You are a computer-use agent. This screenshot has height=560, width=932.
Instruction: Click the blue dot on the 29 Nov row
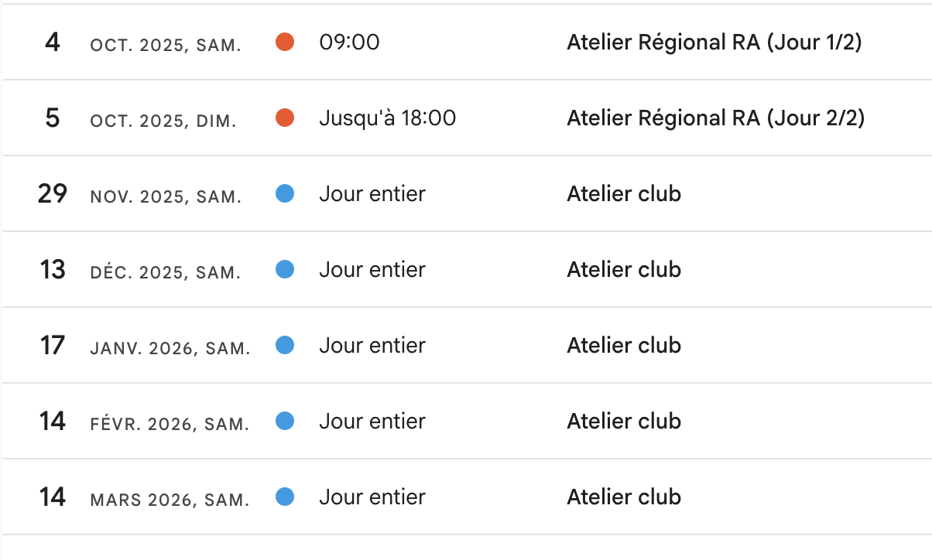point(285,194)
